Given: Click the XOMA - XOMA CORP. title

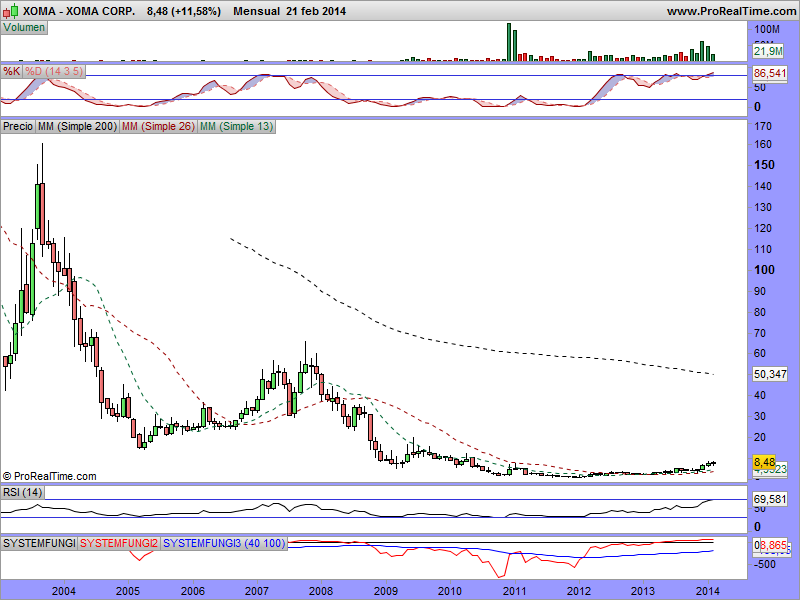Looking at the screenshot, I should point(79,11).
